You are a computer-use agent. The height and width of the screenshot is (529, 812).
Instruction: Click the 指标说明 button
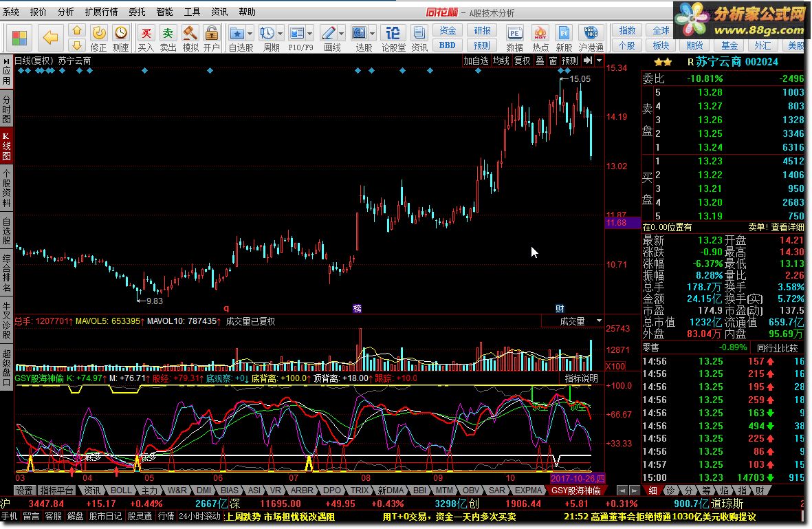[582, 379]
